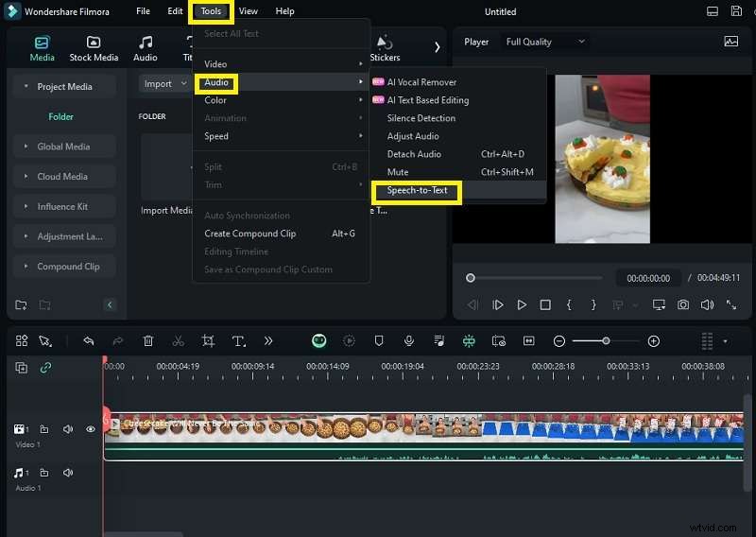Toggle lock on Video 1 track
Image resolution: width=756 pixels, height=537 pixels.
pyautogui.click(x=43, y=429)
